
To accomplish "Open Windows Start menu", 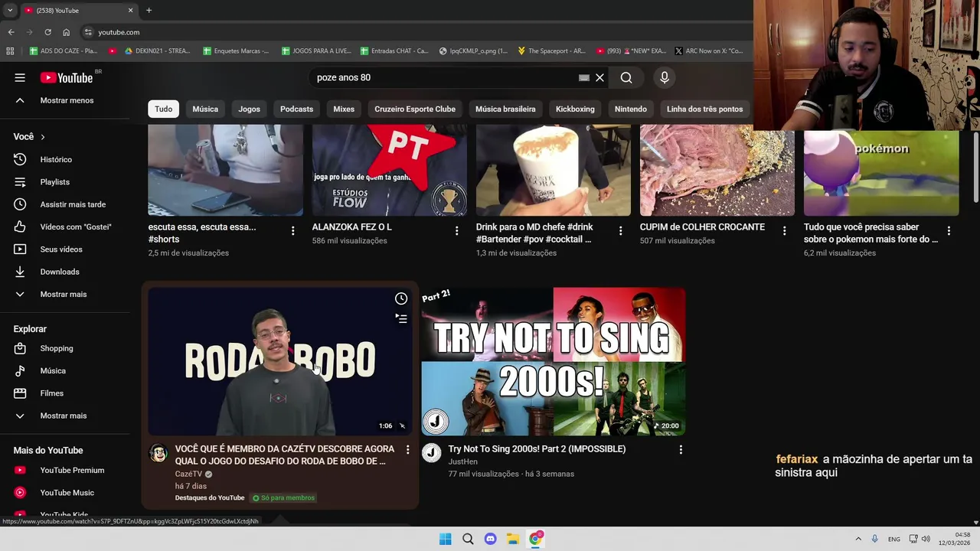I will point(445,539).
